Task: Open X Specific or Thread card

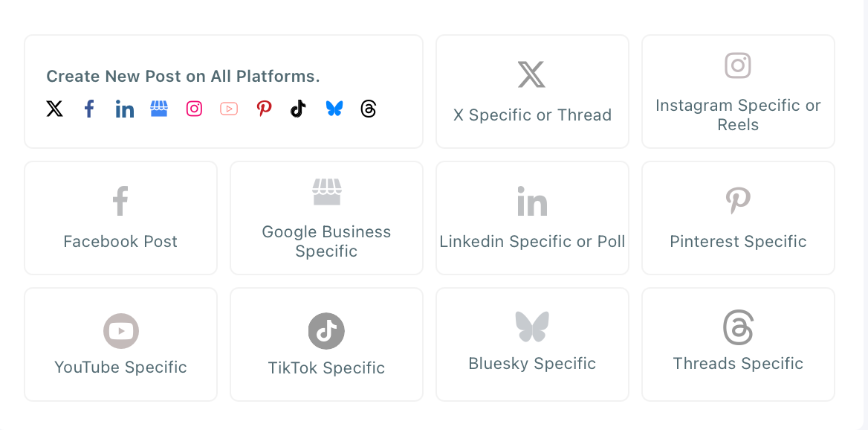Action: point(532,92)
